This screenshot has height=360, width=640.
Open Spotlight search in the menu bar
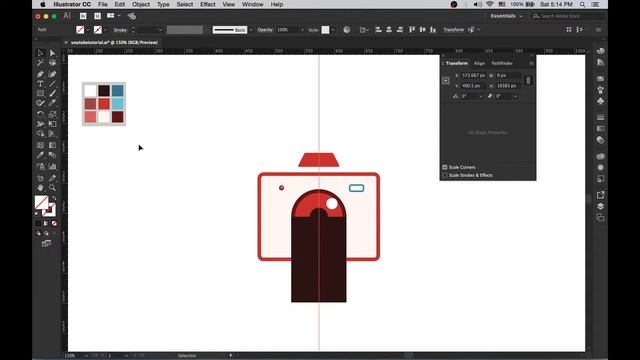point(582,4)
